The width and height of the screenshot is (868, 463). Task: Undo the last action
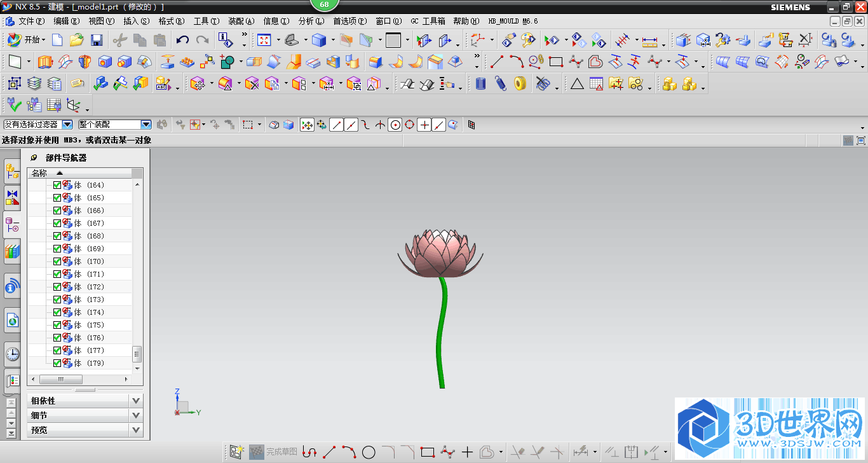pos(182,41)
